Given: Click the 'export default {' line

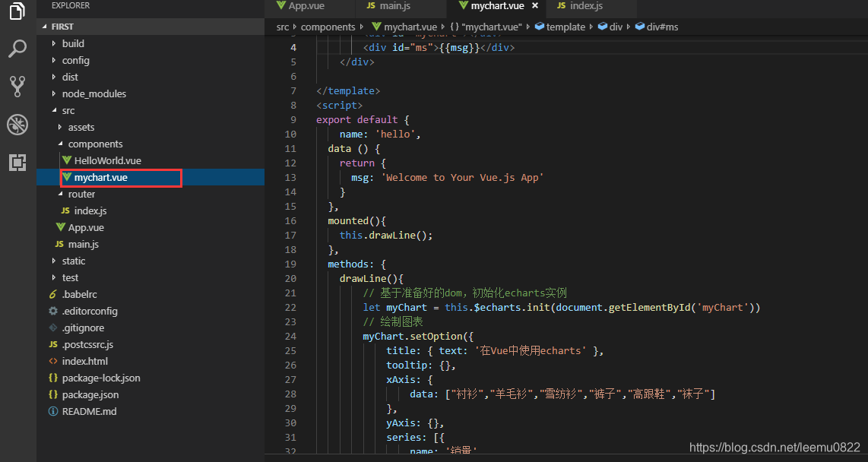Looking at the screenshot, I should [x=363, y=119].
